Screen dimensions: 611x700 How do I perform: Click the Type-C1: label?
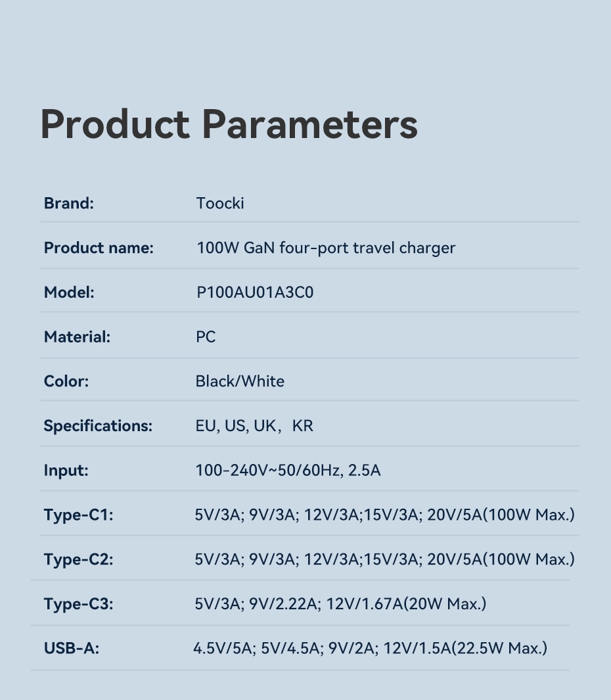pyautogui.click(x=78, y=515)
